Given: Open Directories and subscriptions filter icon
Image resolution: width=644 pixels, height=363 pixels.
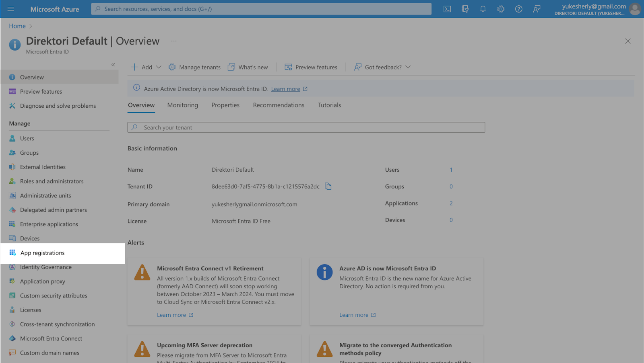Looking at the screenshot, I should pyautogui.click(x=465, y=9).
